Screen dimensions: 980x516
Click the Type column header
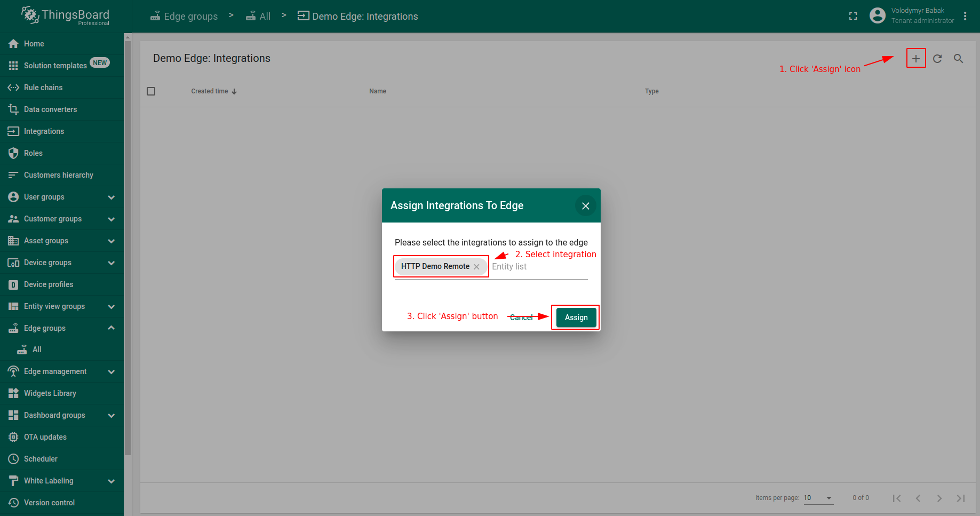coord(652,91)
